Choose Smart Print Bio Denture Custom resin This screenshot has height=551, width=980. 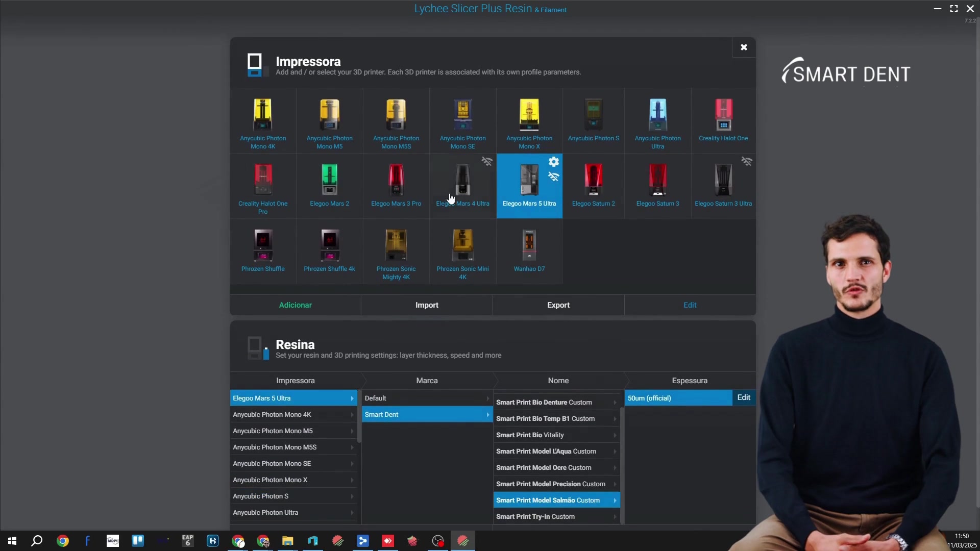click(556, 403)
